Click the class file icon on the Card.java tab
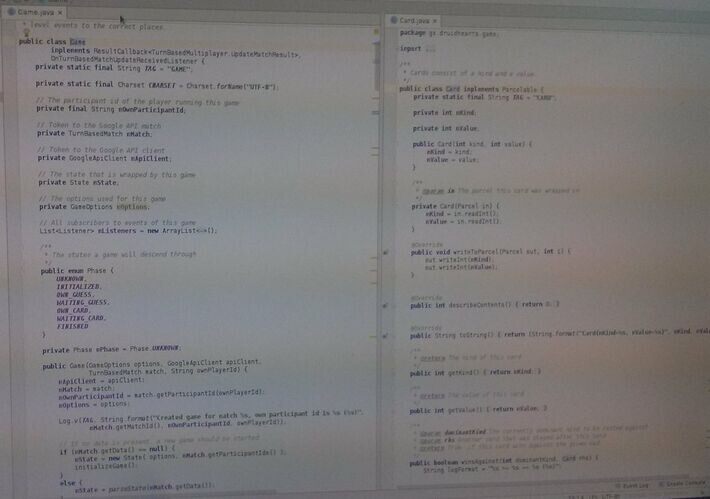Screen dimensions: 710x499 (394, 20)
